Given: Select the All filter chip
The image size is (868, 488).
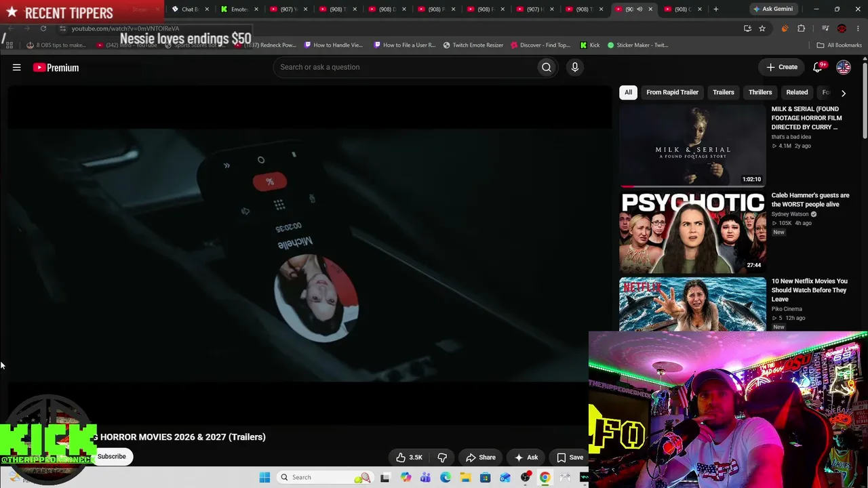Looking at the screenshot, I should tap(628, 92).
